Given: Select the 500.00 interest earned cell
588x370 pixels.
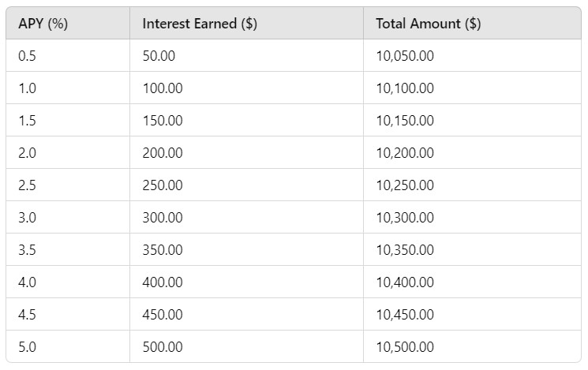Looking at the screenshot, I should (246, 346).
